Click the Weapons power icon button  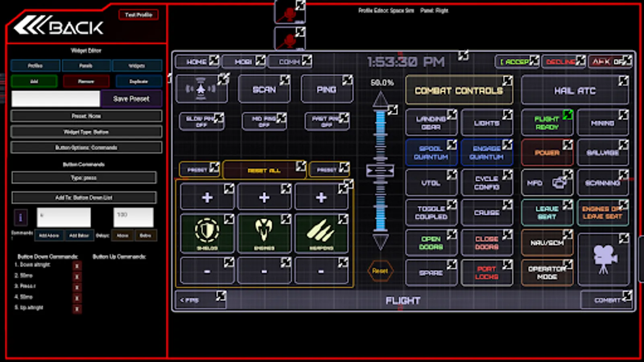(321, 233)
